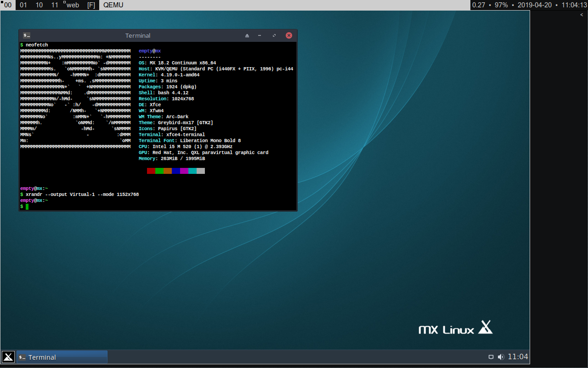Click the 'DE: Xfce' line
588x368 pixels.
pyautogui.click(x=150, y=105)
